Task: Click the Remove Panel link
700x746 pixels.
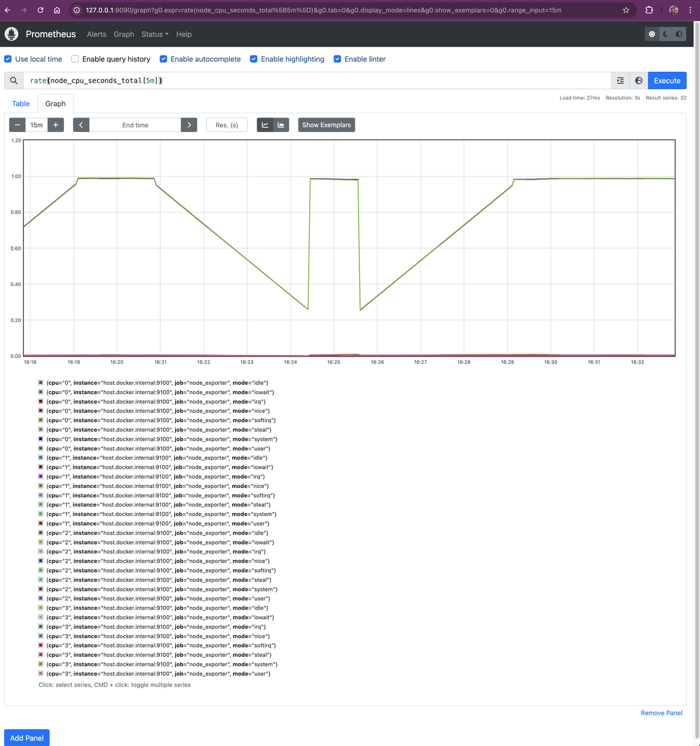Action: pyautogui.click(x=661, y=713)
